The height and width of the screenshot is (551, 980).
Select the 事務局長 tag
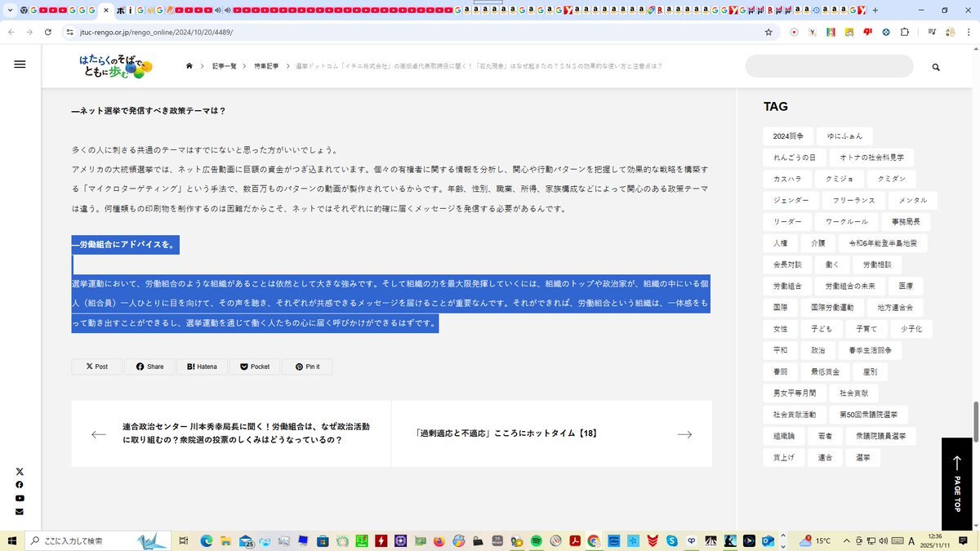click(x=906, y=221)
